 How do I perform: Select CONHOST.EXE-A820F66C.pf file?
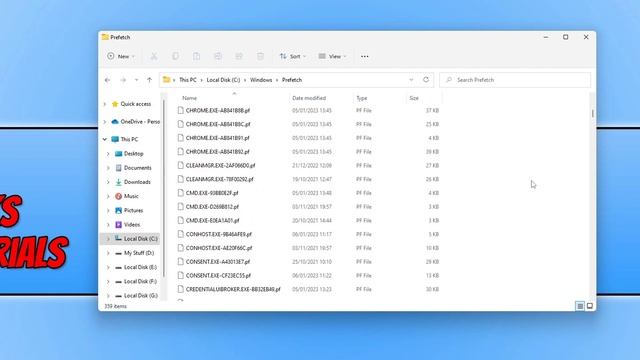pyautogui.click(x=219, y=248)
